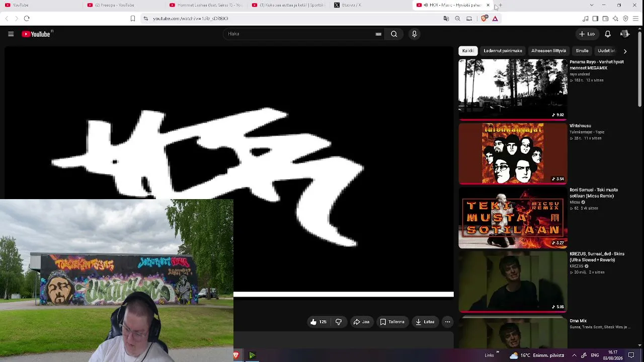Select the Kaikki filter chip
644x362 pixels.
click(x=468, y=51)
